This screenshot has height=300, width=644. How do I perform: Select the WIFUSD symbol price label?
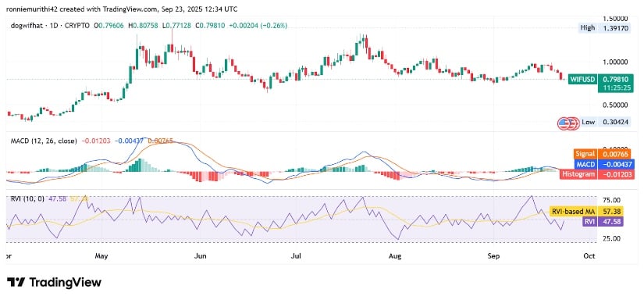[582, 79]
